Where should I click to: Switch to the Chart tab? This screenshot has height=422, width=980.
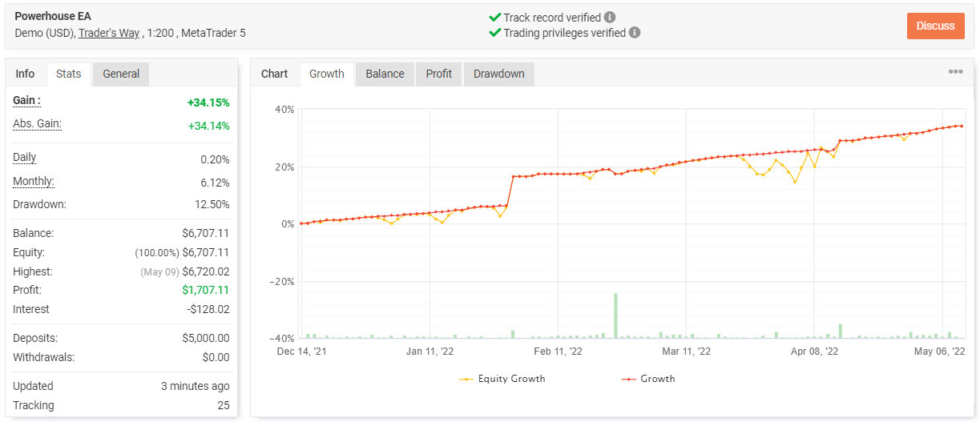click(275, 74)
